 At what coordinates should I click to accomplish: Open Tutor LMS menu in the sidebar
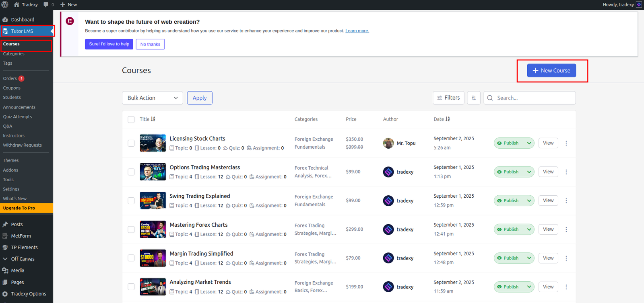[x=27, y=31]
